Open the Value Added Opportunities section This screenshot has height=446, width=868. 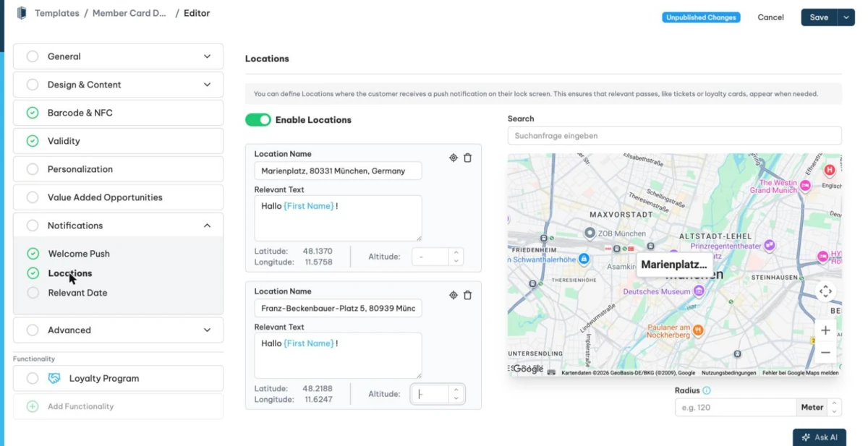tap(118, 197)
